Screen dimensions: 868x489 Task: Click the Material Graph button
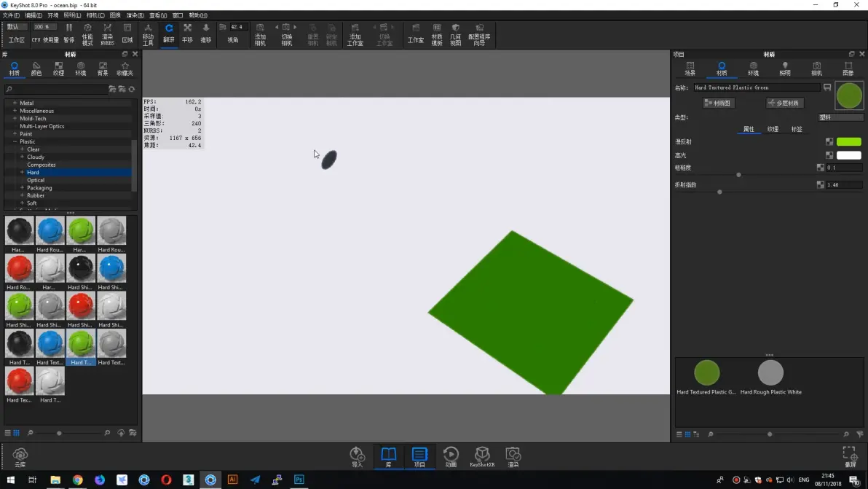click(x=718, y=103)
